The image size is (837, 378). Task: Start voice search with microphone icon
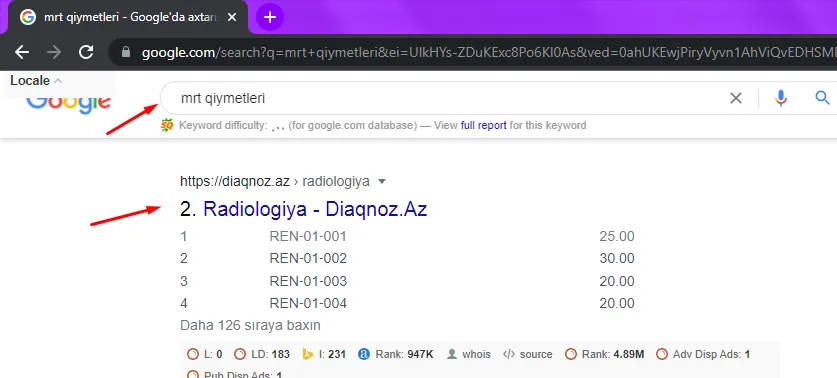point(780,98)
